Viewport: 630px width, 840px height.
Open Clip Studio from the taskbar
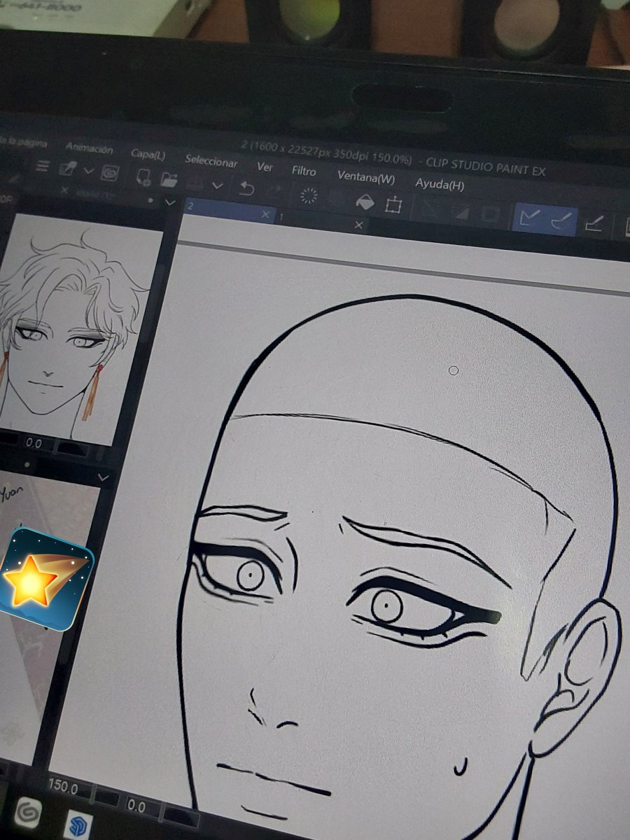coord(28,814)
